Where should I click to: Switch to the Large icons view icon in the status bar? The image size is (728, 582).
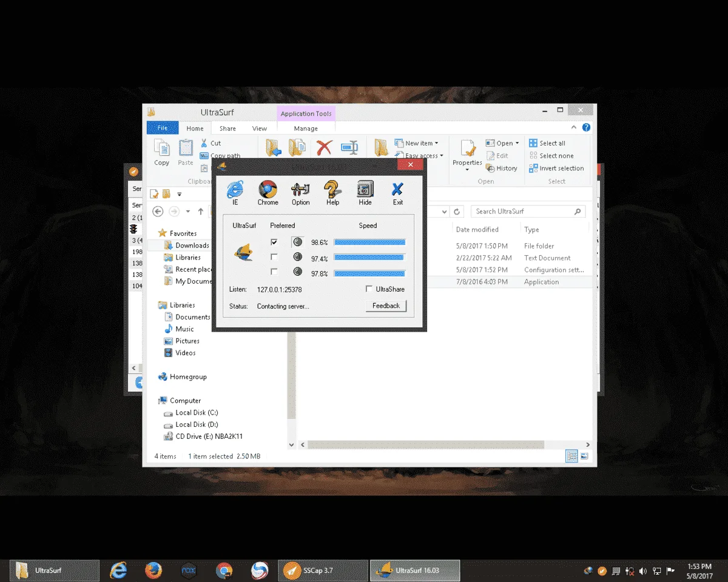(x=584, y=456)
